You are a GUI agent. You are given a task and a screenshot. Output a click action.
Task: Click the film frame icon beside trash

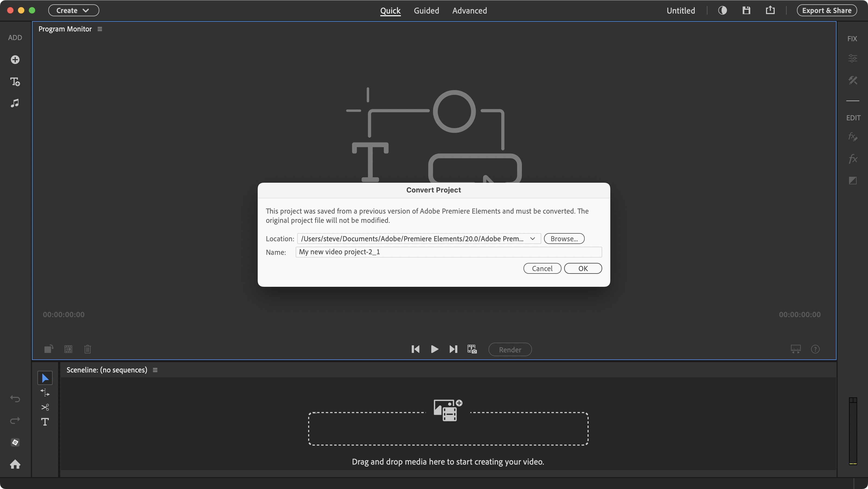pos(68,349)
